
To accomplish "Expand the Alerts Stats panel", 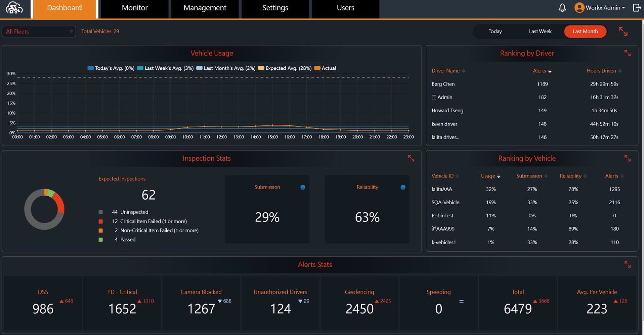I will pyautogui.click(x=627, y=264).
